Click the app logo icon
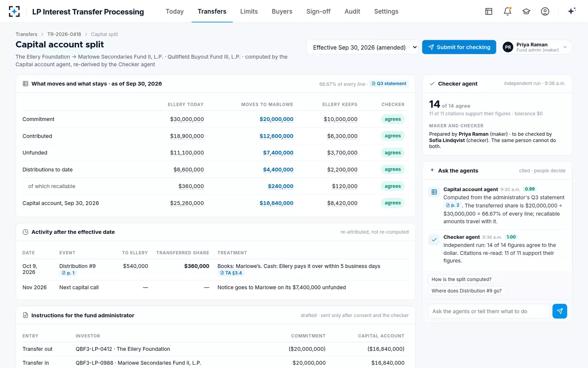The image size is (588, 368). [14, 11]
